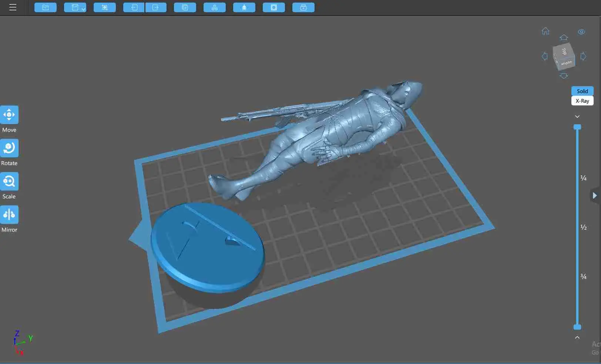The width and height of the screenshot is (601, 364).
Task: Toggle the eye perspective view icon
Action: pos(581,32)
